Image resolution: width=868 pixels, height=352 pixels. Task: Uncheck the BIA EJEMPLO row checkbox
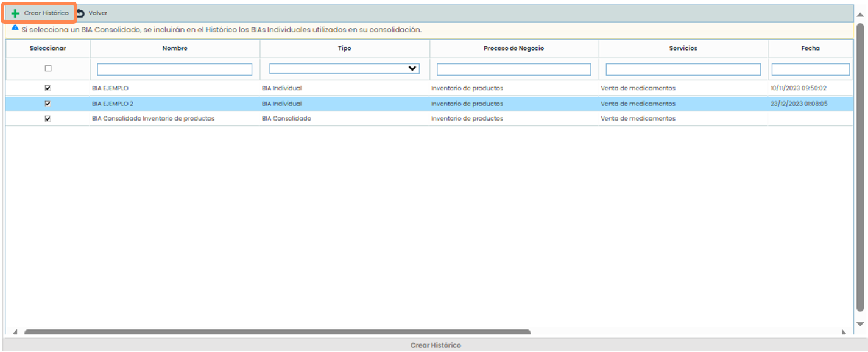click(48, 88)
